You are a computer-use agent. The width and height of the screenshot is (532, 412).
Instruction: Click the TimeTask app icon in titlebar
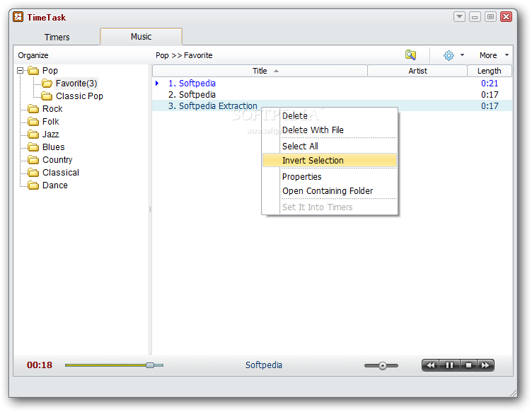18,16
